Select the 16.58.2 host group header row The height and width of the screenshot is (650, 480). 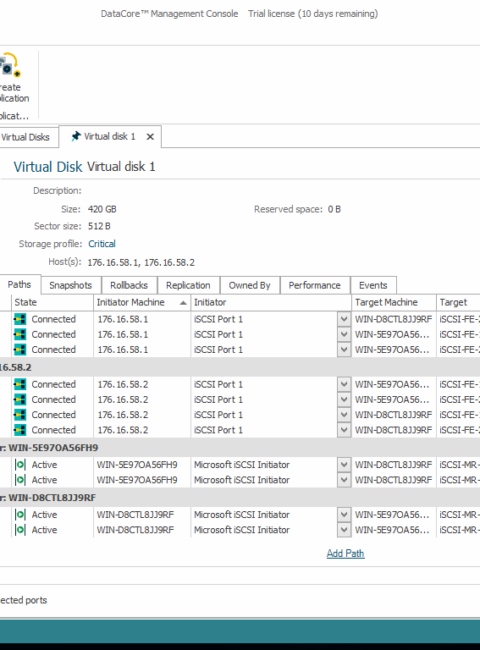[240, 367]
